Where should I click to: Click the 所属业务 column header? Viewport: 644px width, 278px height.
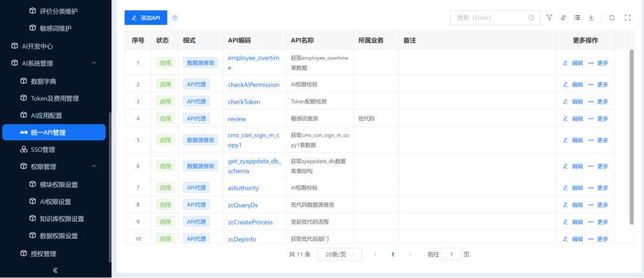(371, 40)
